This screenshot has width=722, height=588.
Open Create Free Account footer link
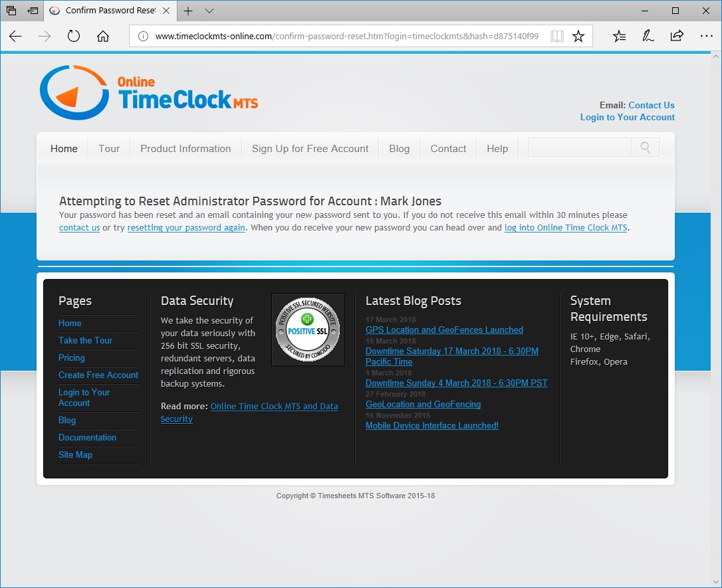(98, 375)
